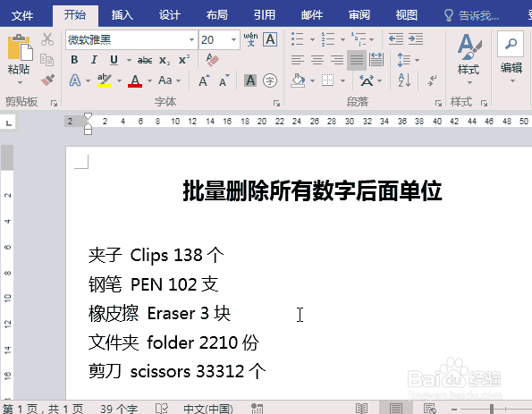Increase font size with grow A
The height and width of the screenshot is (414, 532).
pyautogui.click(x=205, y=80)
